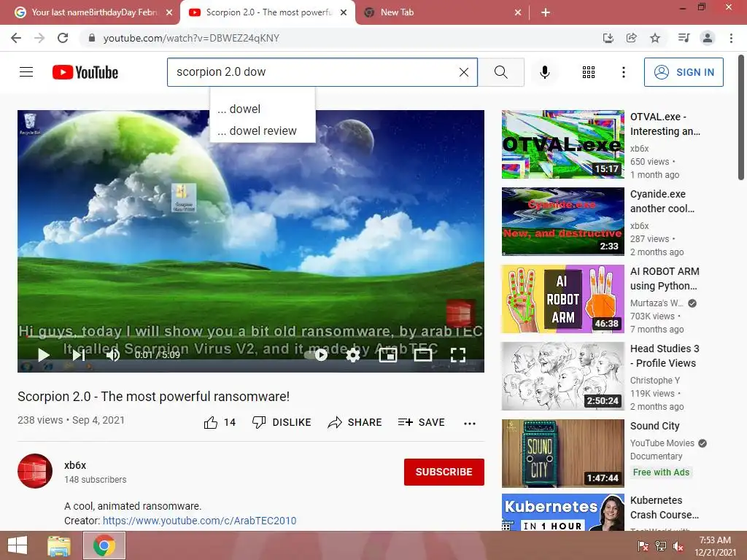Play the Scorpion 2.0 video
Viewport: 747px width, 560px height.
point(43,355)
